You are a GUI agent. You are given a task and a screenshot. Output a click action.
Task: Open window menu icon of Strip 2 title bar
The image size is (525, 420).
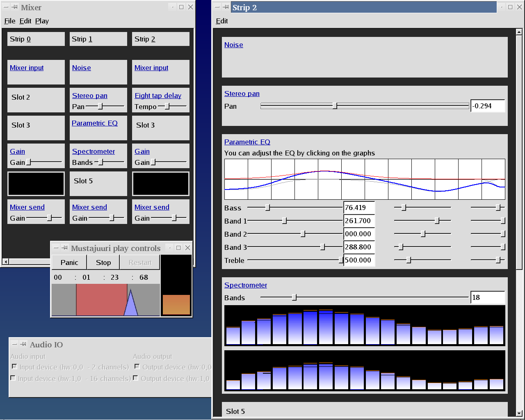click(217, 7)
